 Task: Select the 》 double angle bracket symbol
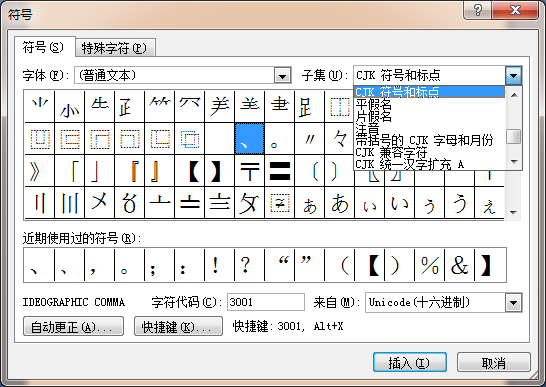click(x=39, y=171)
